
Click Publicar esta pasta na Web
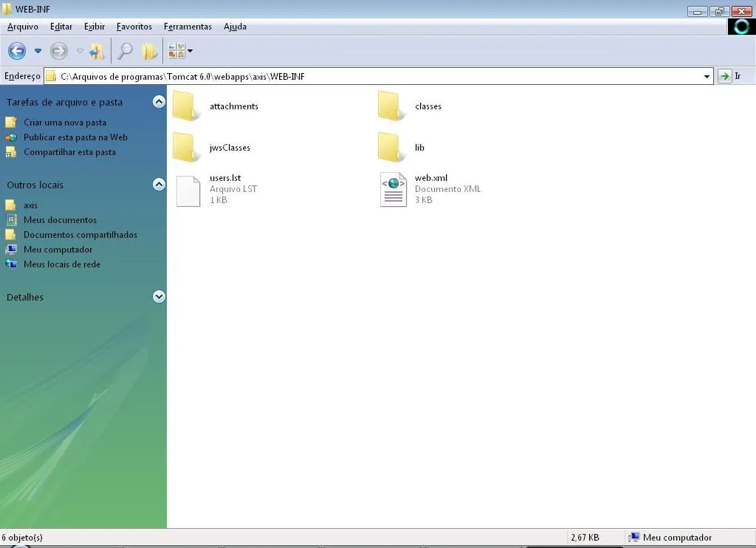click(76, 137)
